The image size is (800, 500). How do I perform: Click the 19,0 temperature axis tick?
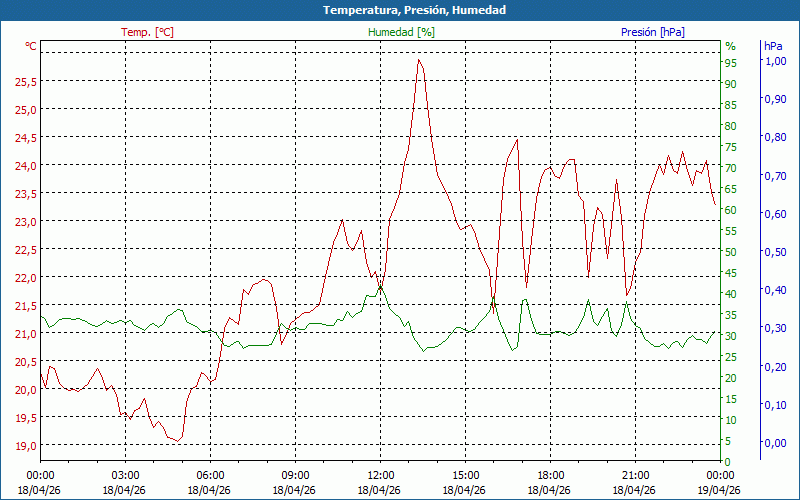pyautogui.click(x=25, y=445)
